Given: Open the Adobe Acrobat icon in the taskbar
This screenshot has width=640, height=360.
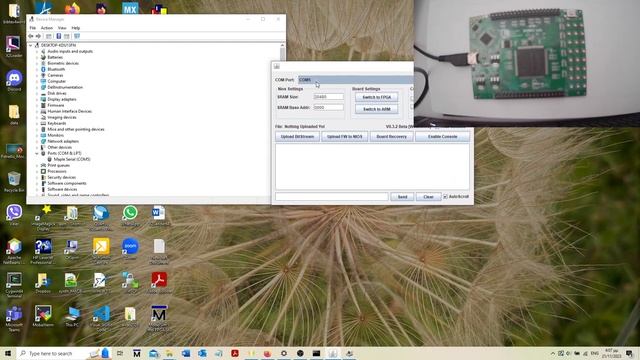Looking at the screenshot, I should click(x=235, y=353).
